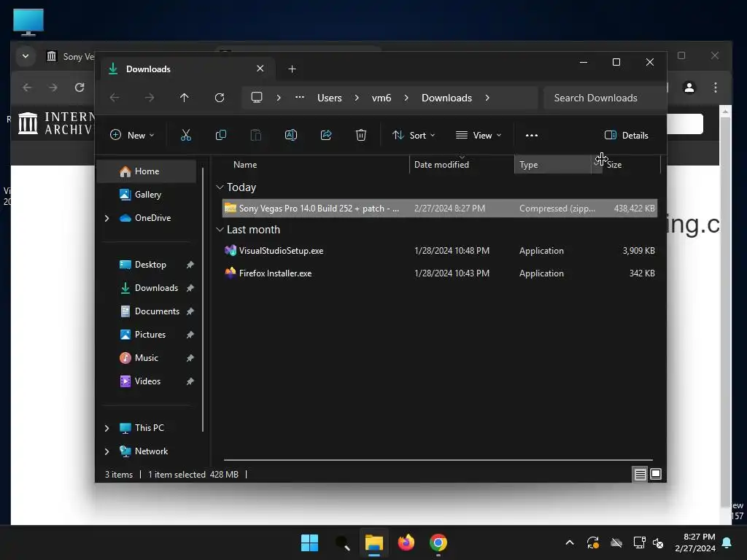747x560 pixels.
Task: Go up one folder level
Action: 185,98
